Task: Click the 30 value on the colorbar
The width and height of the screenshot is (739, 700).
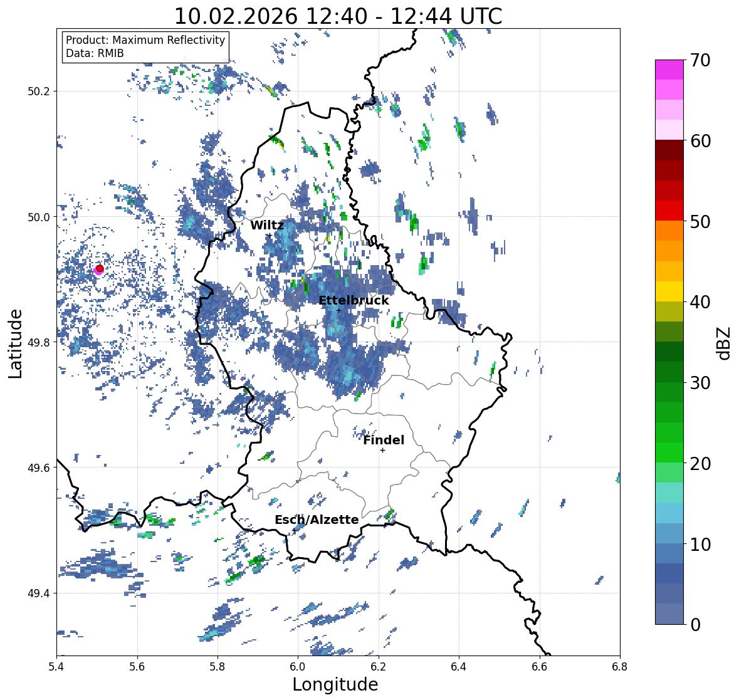Action: click(700, 383)
